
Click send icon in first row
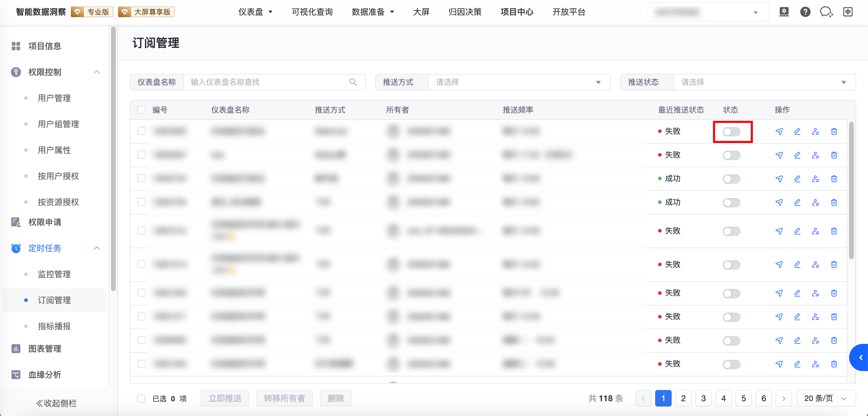pyautogui.click(x=779, y=131)
